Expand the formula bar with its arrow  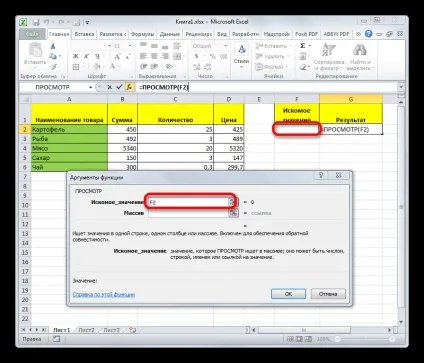401,87
